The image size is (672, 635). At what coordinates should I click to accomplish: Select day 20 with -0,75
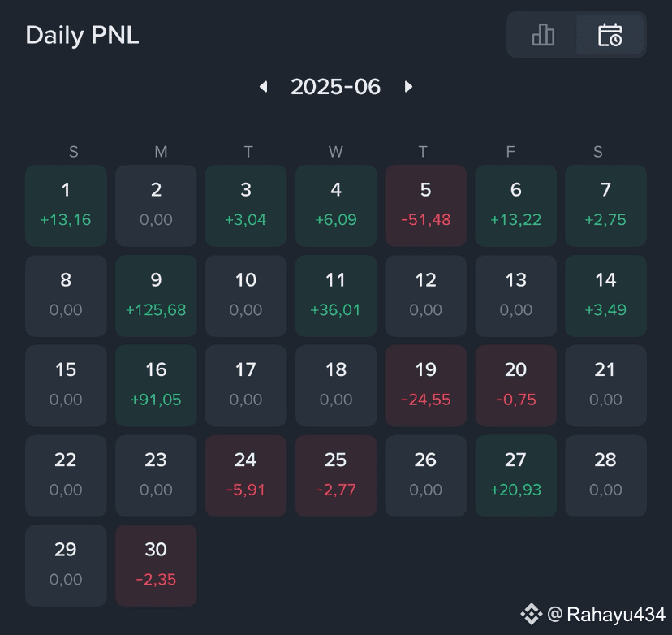tap(516, 386)
